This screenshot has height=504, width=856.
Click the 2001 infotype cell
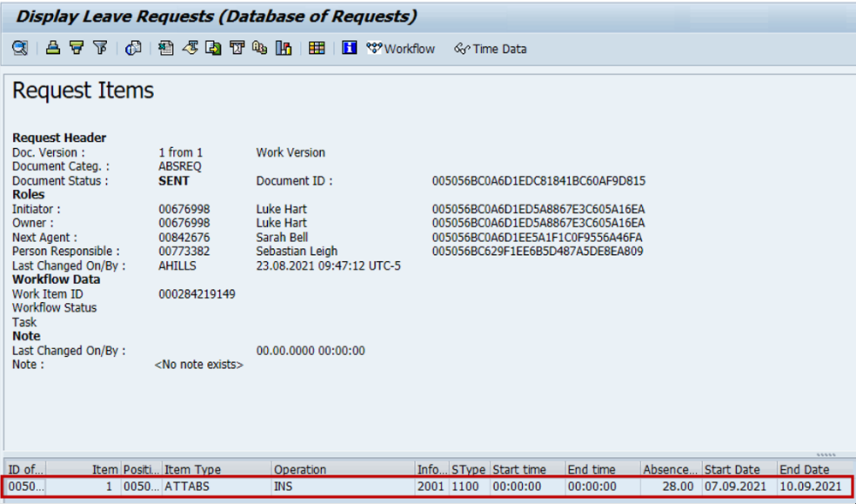pyautogui.click(x=431, y=486)
